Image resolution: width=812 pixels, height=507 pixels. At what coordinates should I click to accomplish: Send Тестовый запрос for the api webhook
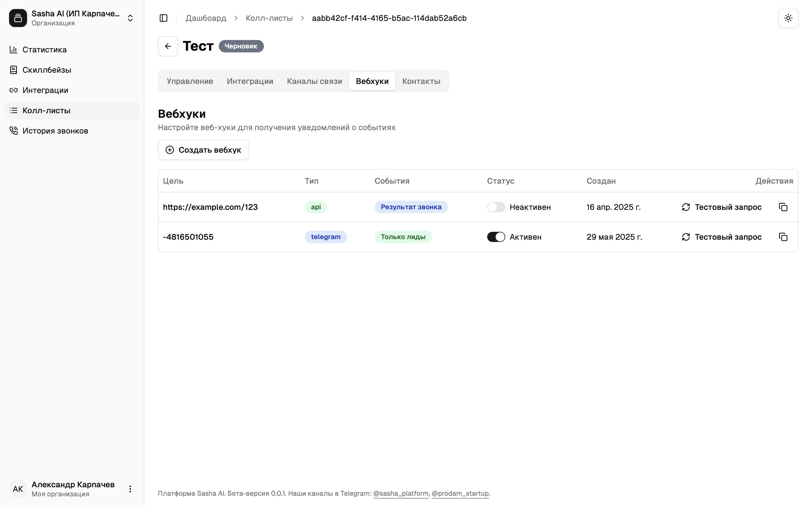pyautogui.click(x=722, y=207)
